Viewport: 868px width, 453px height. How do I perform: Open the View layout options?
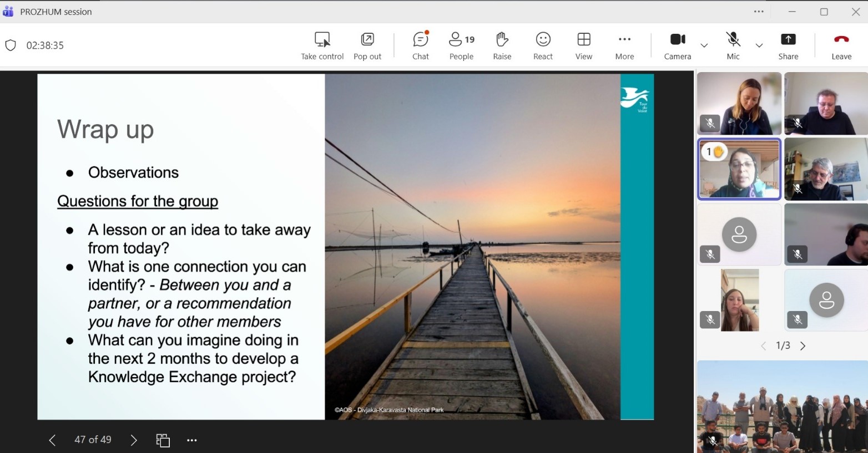pos(583,45)
